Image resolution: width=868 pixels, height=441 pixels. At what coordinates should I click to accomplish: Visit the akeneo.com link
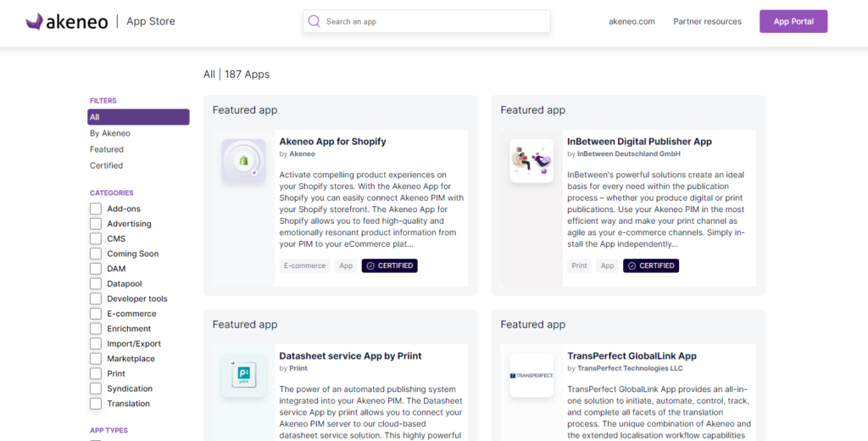pos(632,22)
